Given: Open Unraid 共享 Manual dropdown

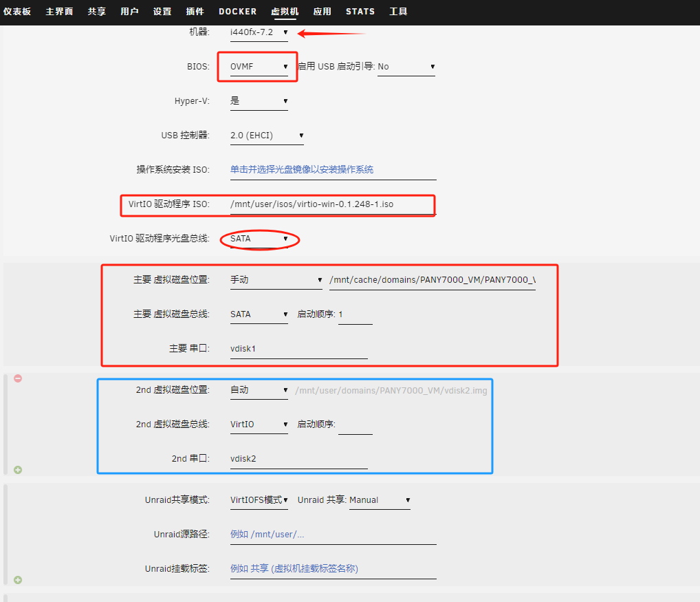Looking at the screenshot, I should point(380,500).
